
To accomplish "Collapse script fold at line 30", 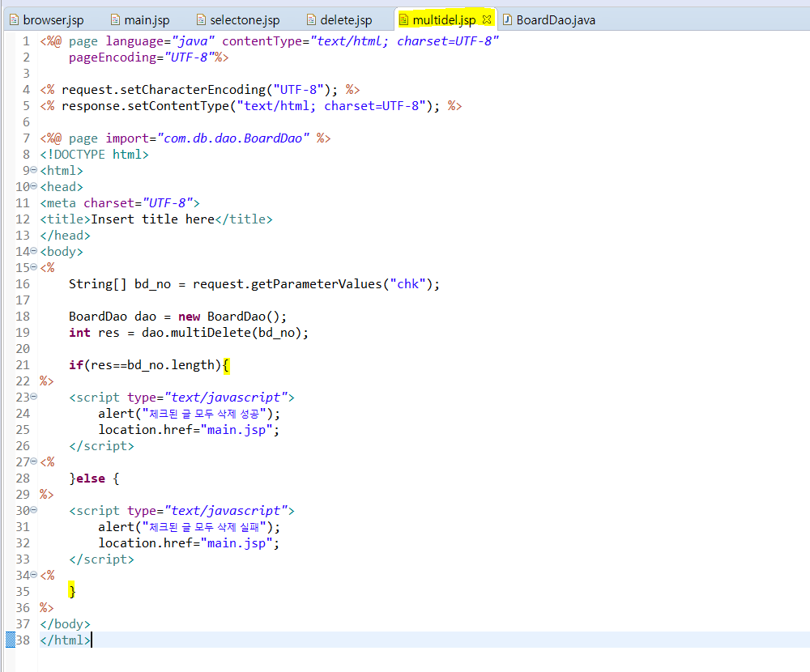I will [x=33, y=510].
